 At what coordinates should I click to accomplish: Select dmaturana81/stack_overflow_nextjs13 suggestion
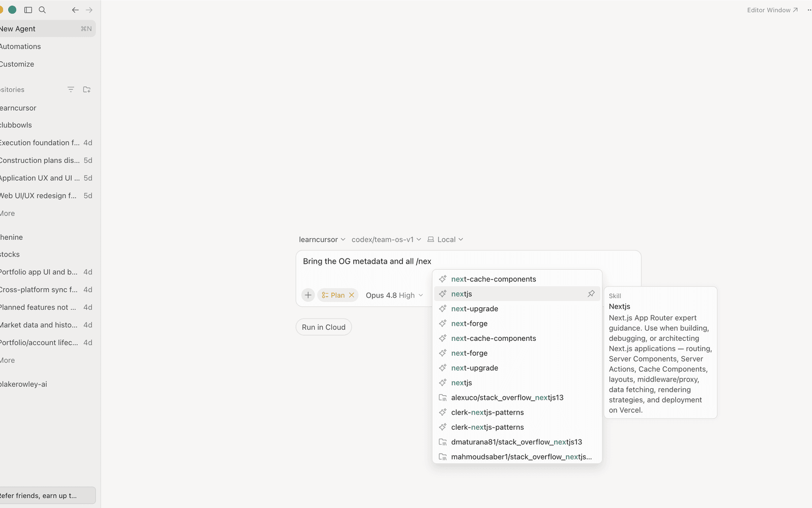(x=517, y=442)
